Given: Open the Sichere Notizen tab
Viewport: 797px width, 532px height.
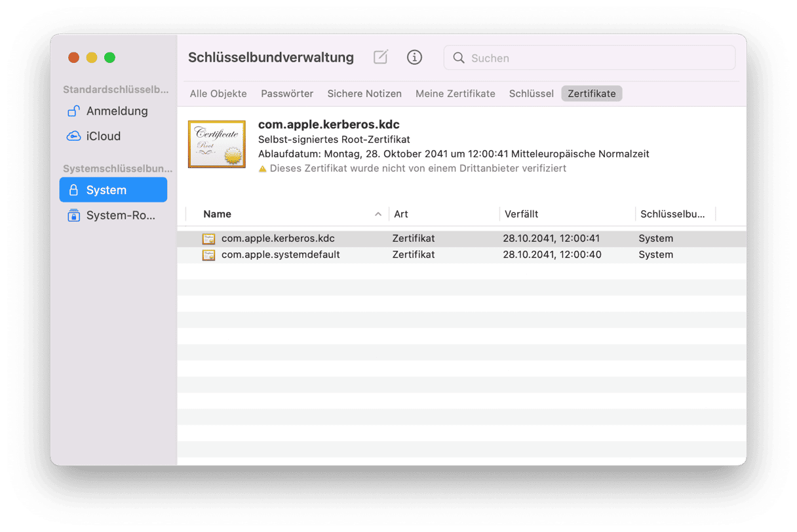Looking at the screenshot, I should pos(364,94).
